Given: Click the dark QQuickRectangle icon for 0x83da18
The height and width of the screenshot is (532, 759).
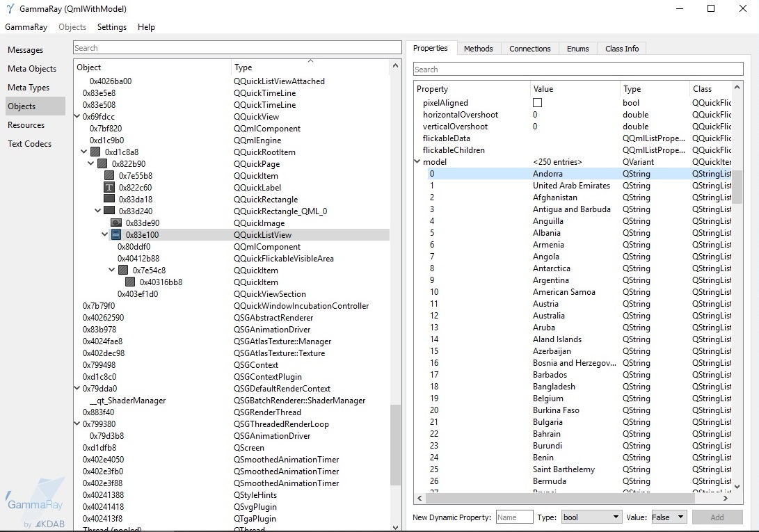Looking at the screenshot, I should click(x=109, y=200).
